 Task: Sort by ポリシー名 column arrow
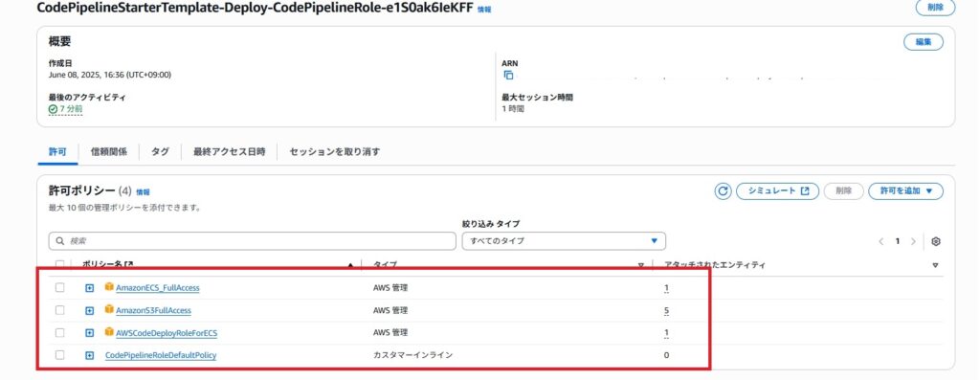tap(350, 266)
